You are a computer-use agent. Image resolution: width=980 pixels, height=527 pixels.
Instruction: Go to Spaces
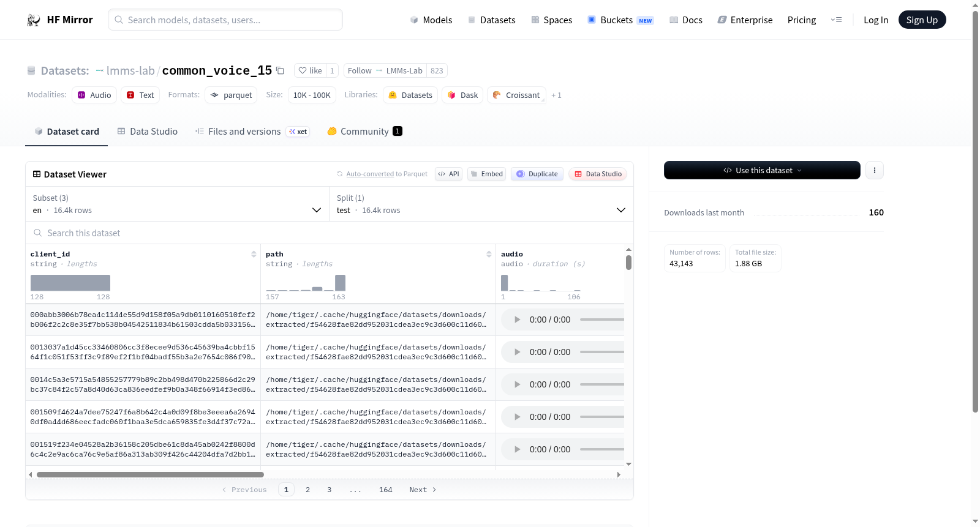coord(552,20)
